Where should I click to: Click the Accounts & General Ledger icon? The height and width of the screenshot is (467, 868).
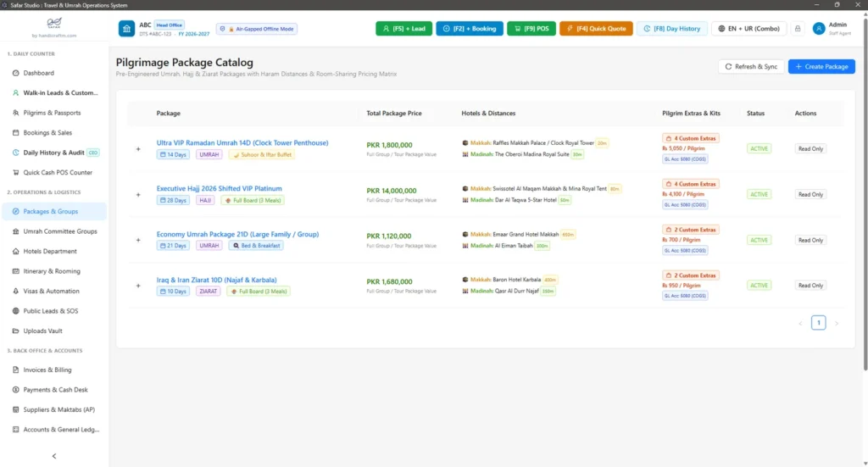pos(15,430)
